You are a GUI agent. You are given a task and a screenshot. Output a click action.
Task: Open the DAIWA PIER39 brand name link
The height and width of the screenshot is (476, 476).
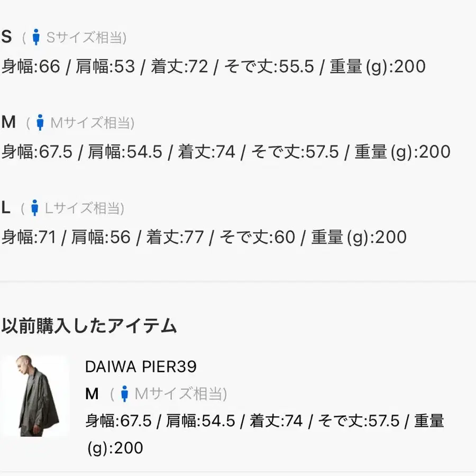(141, 367)
